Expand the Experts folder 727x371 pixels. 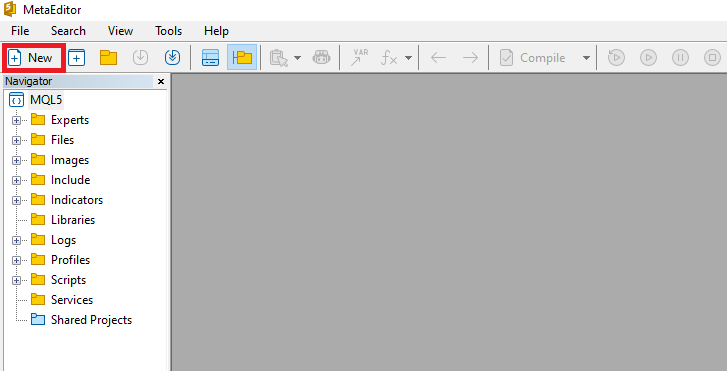pyautogui.click(x=16, y=120)
